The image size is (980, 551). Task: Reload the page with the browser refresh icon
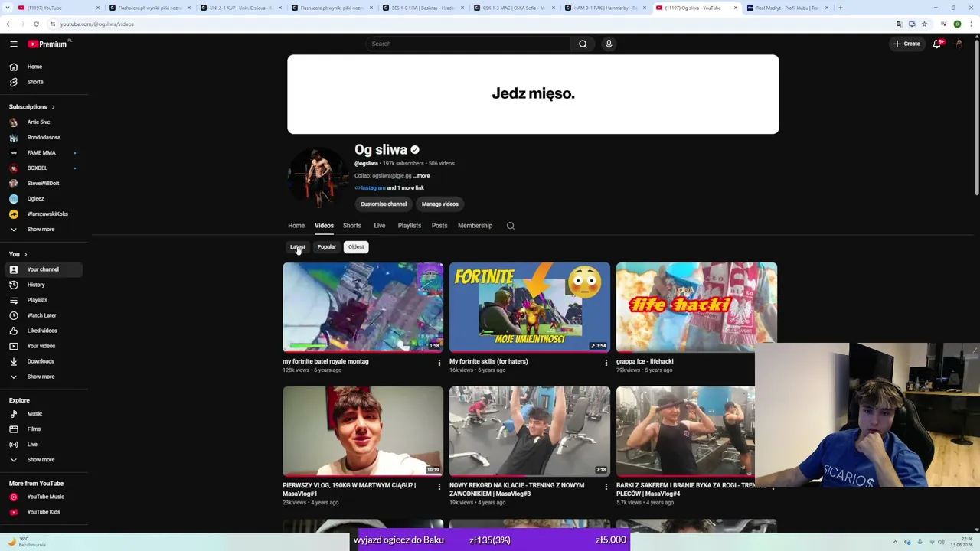point(36,24)
